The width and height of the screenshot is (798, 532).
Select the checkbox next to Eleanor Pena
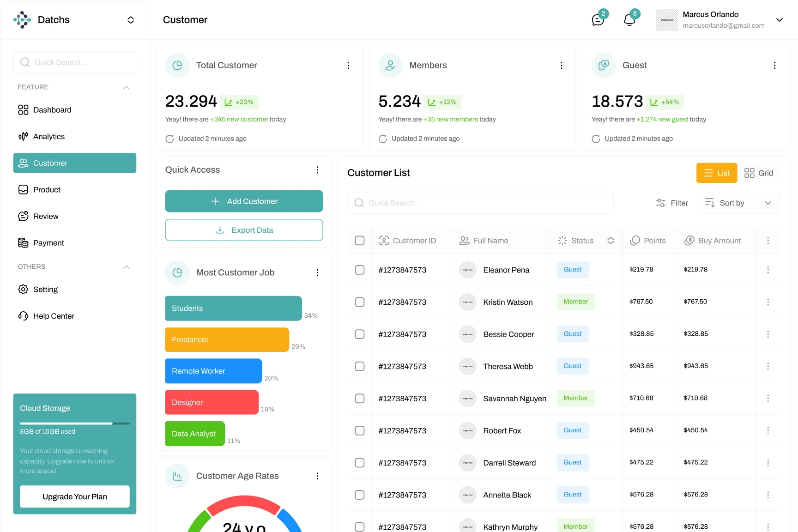pos(360,270)
